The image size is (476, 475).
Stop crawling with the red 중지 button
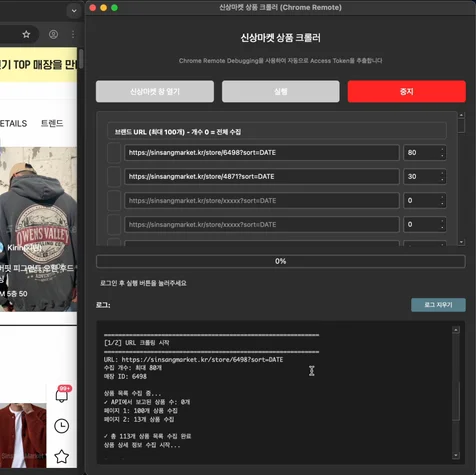pos(407,91)
